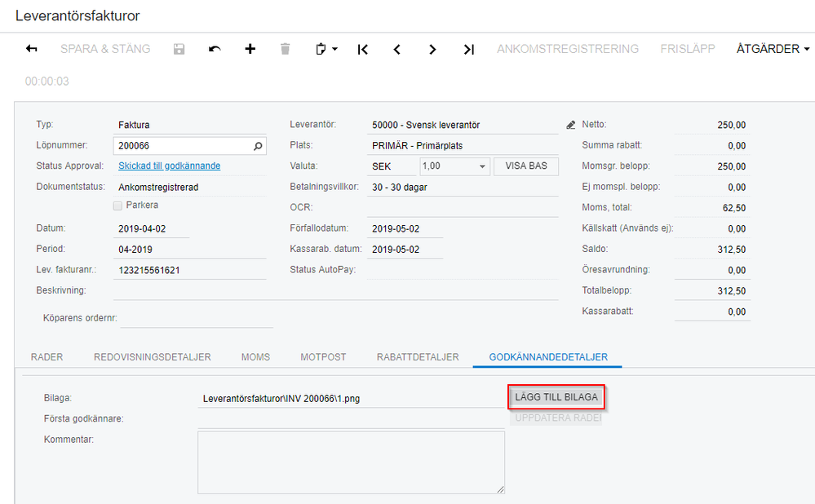Go to next record arrow
815x504 pixels.
point(432,50)
